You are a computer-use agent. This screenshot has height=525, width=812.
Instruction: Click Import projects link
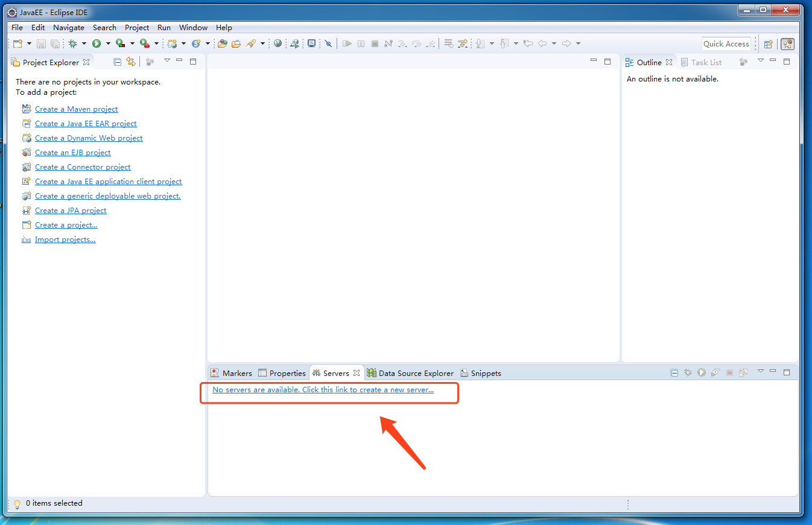65,240
